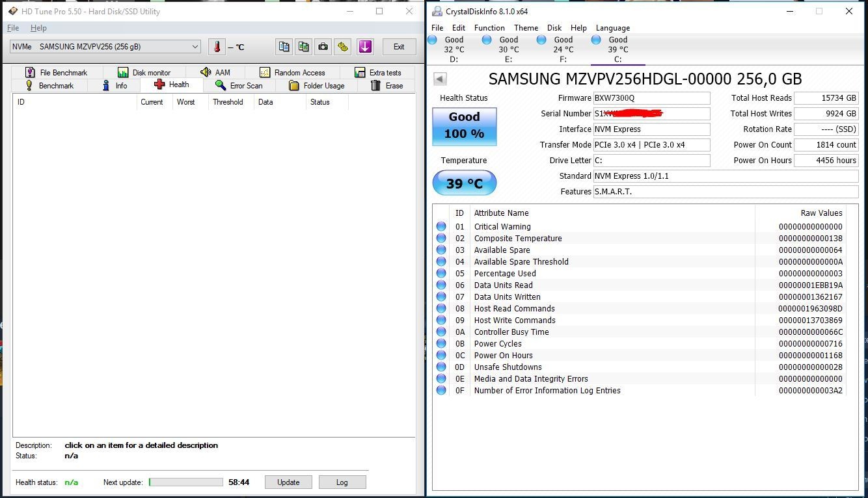This screenshot has height=498, width=868.
Task: Open the Function menu in CrystalDiskInfo
Action: tap(489, 28)
